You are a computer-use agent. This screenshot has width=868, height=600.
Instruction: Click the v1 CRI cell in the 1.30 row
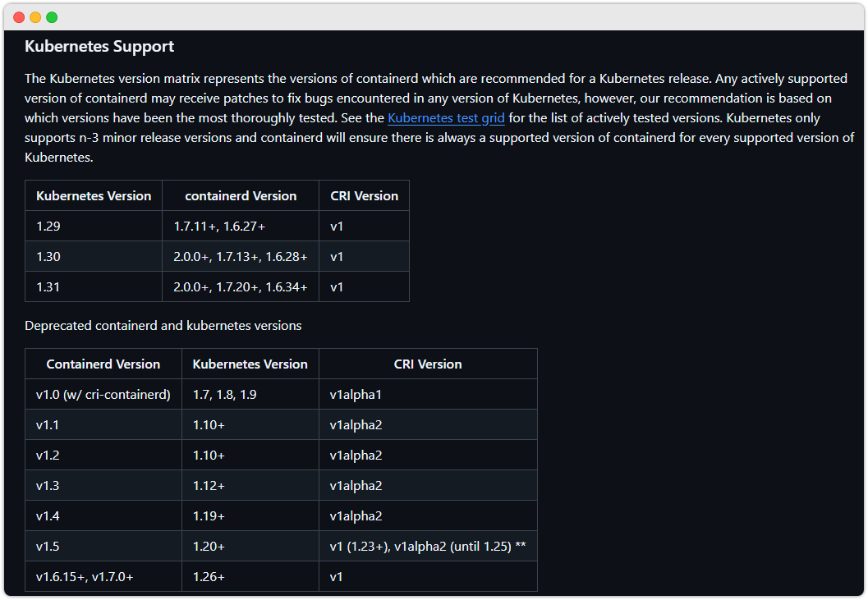point(365,256)
